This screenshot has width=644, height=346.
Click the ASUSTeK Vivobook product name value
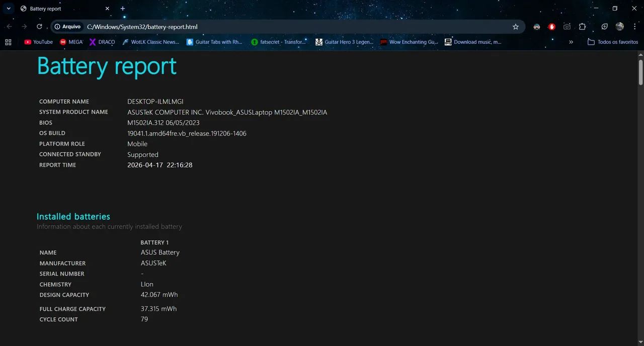point(227,112)
